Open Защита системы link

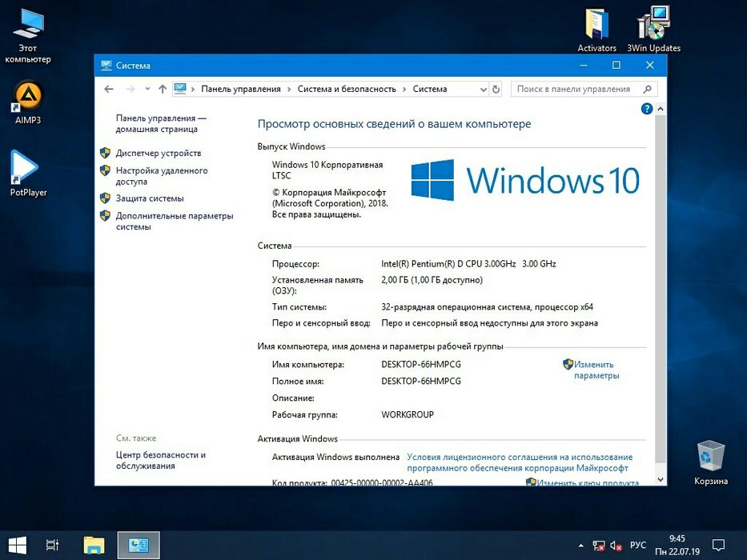[x=150, y=198]
